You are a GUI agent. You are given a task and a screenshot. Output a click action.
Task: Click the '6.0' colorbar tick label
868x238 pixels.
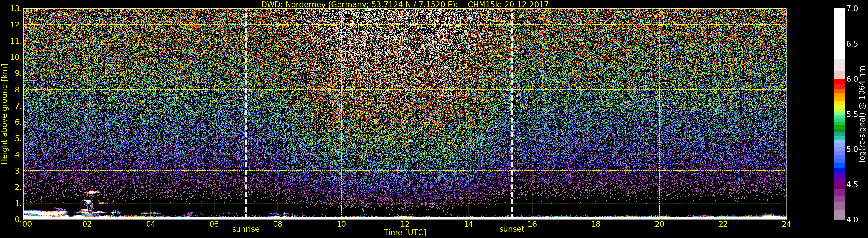852,79
